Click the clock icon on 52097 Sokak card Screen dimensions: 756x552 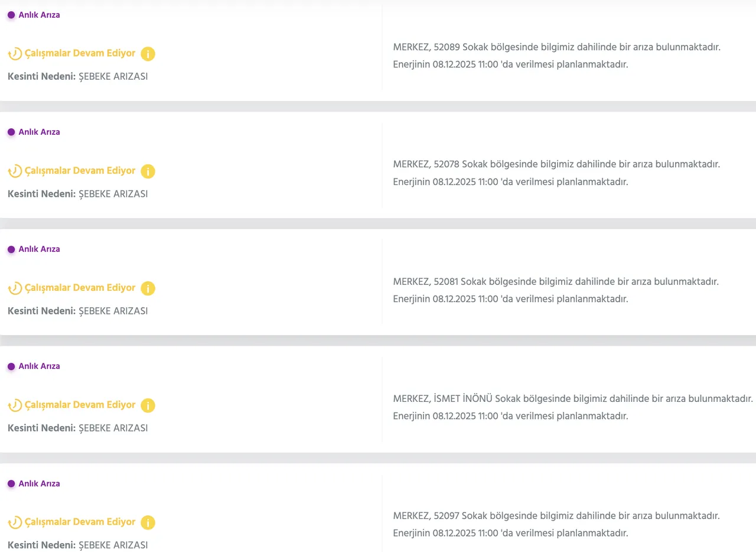pyautogui.click(x=15, y=522)
